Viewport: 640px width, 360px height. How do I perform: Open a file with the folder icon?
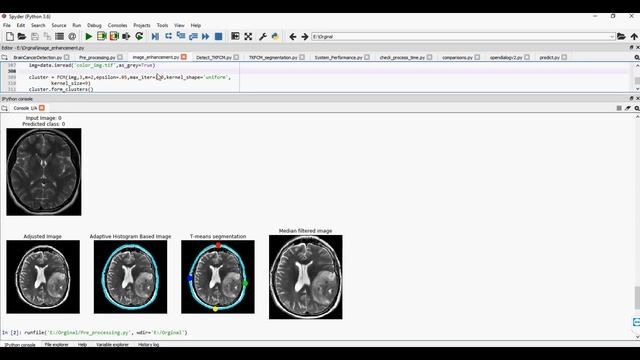pos(22,36)
